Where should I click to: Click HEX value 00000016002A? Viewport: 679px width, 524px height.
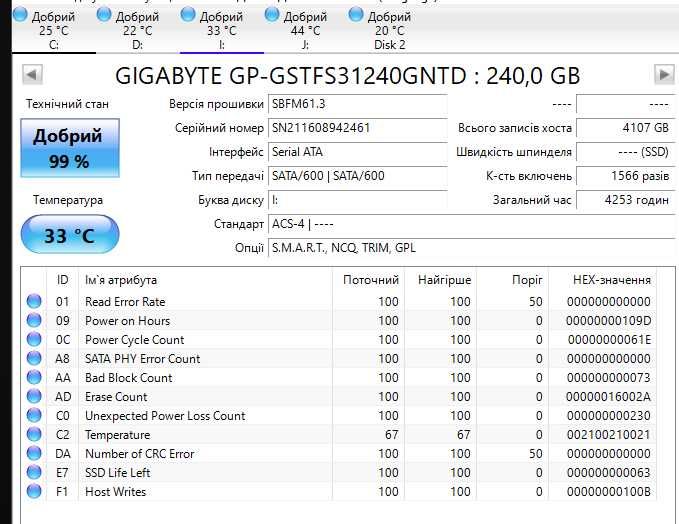tap(608, 397)
